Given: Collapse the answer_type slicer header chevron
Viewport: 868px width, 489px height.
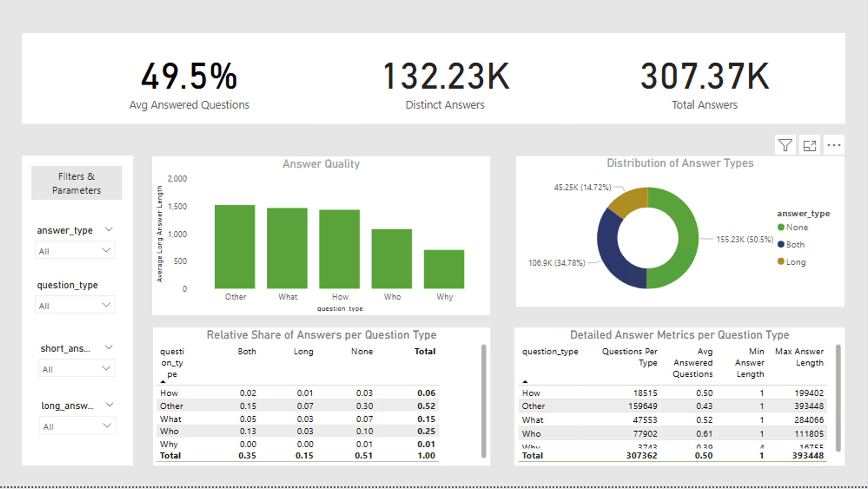Looking at the screenshot, I should click(109, 229).
